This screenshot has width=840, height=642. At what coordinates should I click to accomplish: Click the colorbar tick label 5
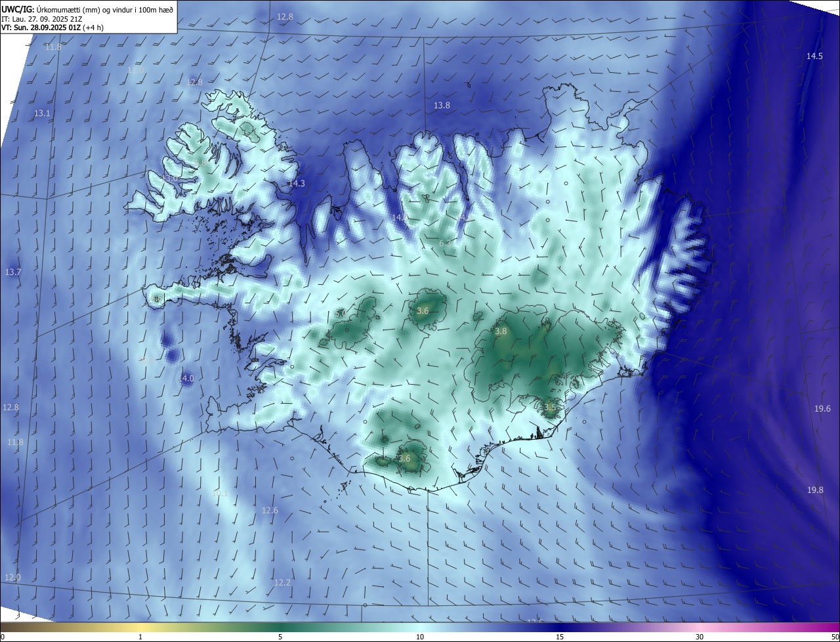tap(280, 637)
